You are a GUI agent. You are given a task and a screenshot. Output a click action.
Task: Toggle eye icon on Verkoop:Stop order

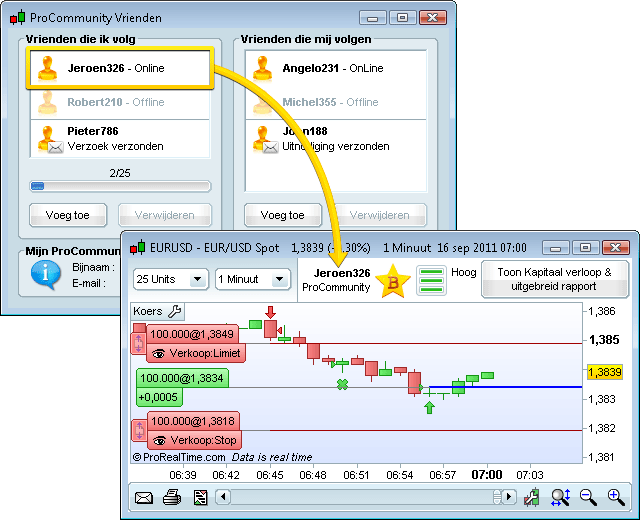point(158,440)
